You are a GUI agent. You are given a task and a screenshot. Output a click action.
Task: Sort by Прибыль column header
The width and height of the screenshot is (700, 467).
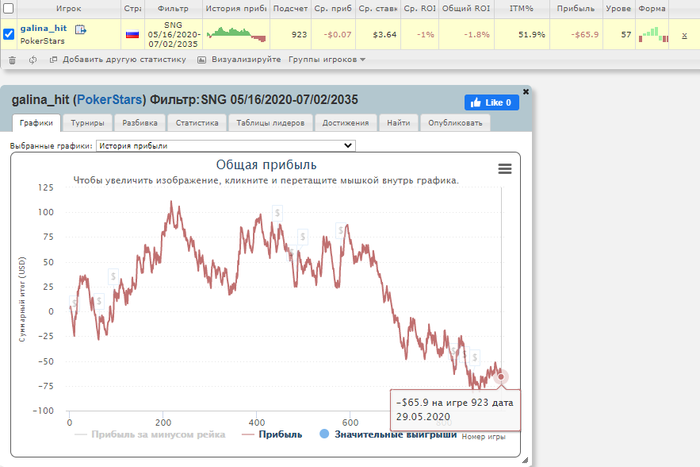pyautogui.click(x=576, y=8)
